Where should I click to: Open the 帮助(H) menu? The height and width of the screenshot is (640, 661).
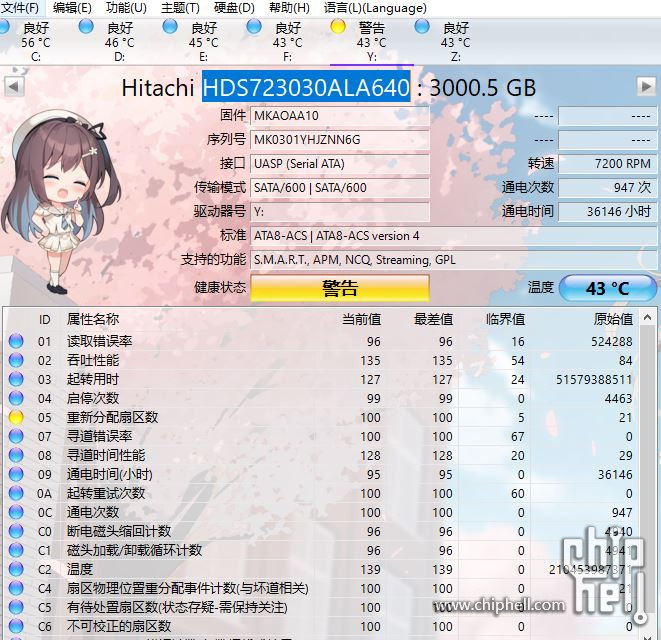(x=289, y=8)
